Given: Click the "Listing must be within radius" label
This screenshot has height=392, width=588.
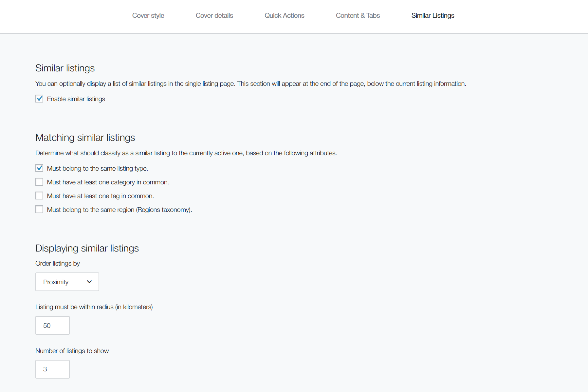Looking at the screenshot, I should click(94, 307).
